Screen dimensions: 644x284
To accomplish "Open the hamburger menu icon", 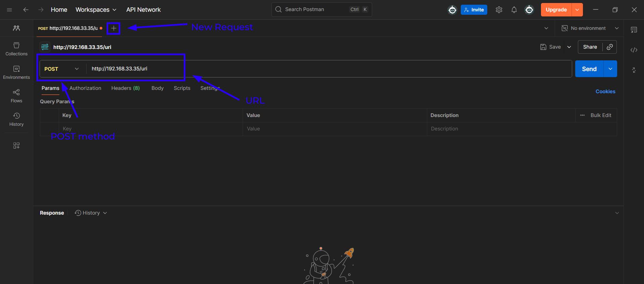I will (x=9, y=10).
